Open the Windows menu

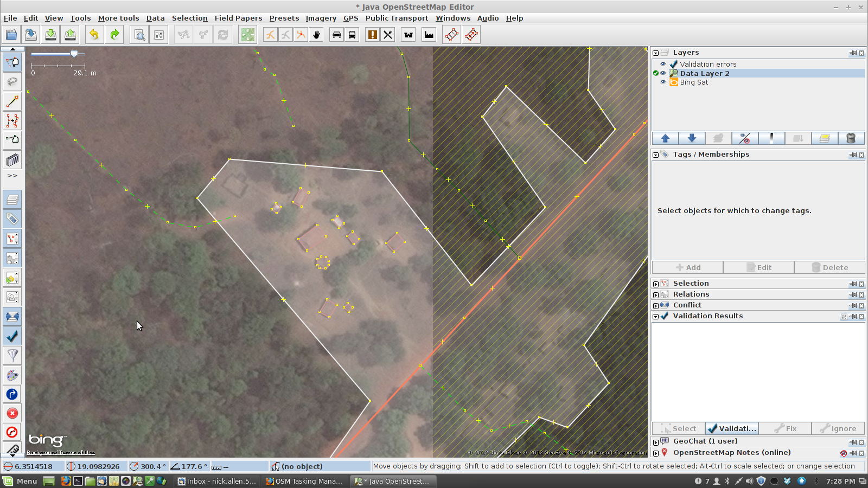(453, 18)
